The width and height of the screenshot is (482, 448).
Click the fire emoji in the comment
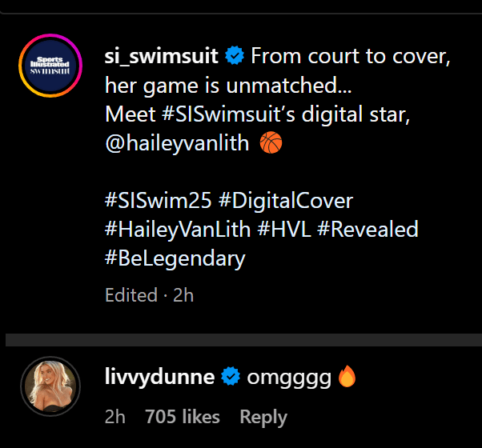[347, 376]
